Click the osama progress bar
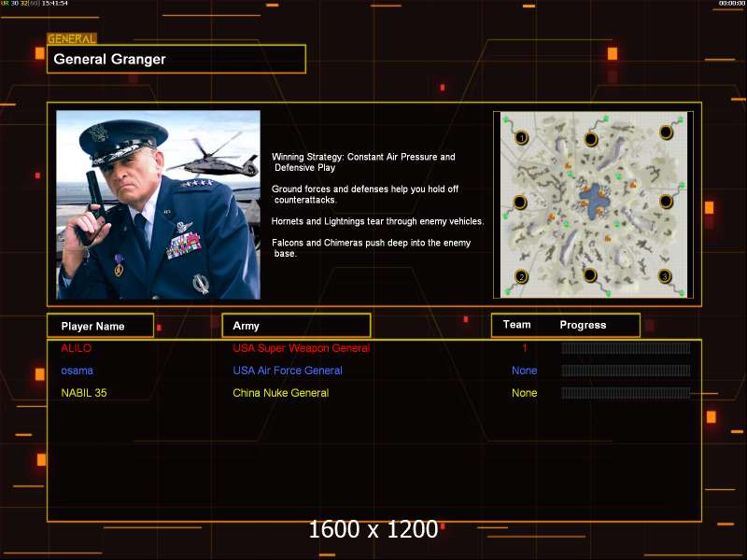 pyautogui.click(x=625, y=371)
